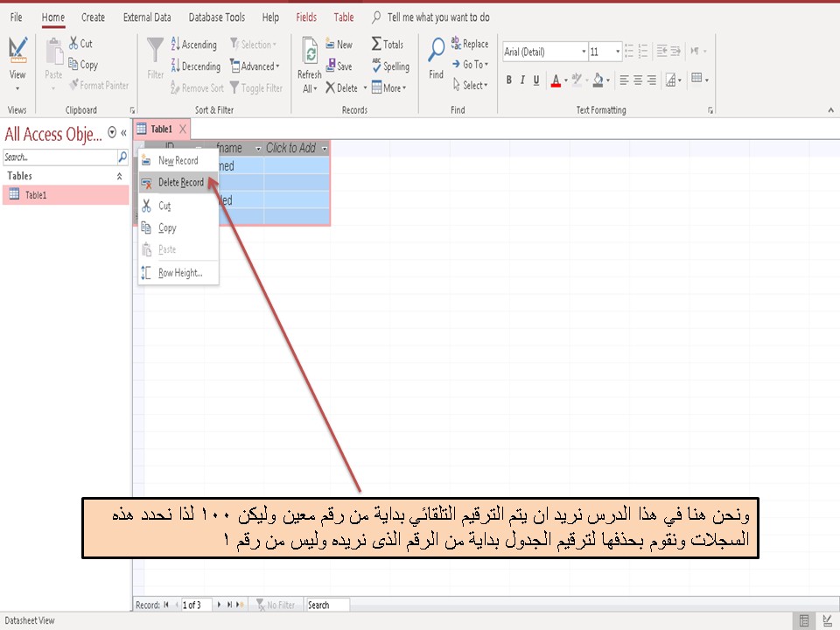Choose Cut from the context menu
The image size is (840, 630).
pyautogui.click(x=178, y=206)
